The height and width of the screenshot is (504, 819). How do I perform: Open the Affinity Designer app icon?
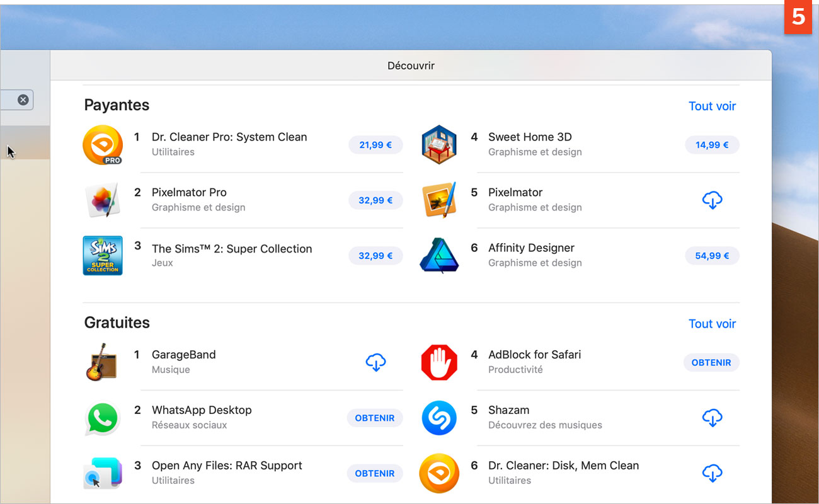439,256
